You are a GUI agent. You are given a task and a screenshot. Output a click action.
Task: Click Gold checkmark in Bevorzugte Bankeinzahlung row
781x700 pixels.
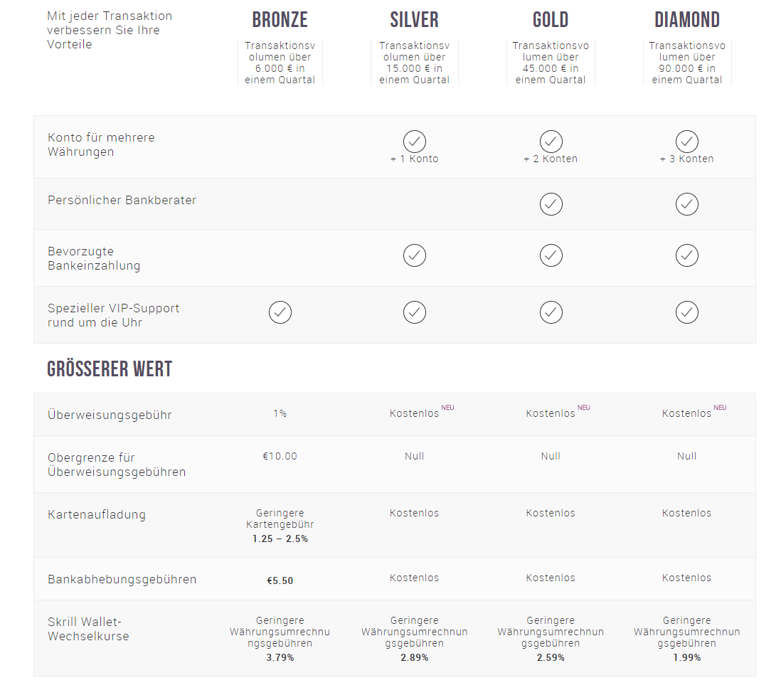pos(551,255)
